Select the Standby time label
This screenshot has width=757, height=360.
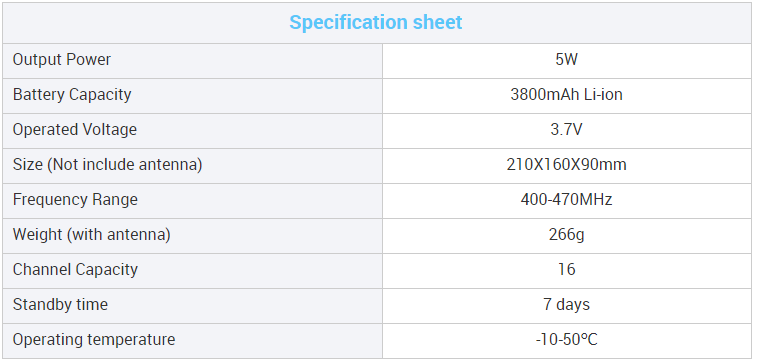pos(60,305)
